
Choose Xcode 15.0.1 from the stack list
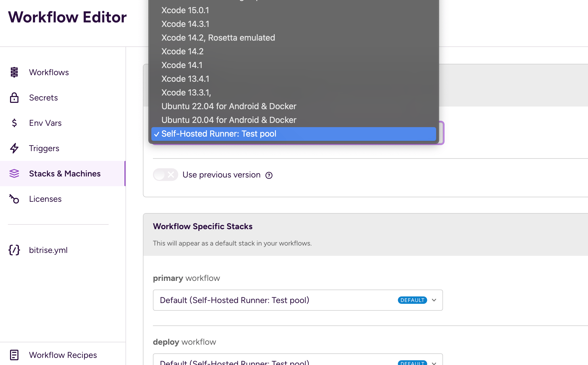pyautogui.click(x=185, y=10)
